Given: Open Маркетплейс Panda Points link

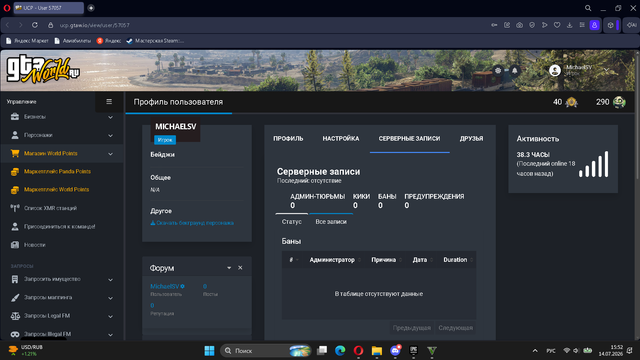Looking at the screenshot, I should [57, 171].
